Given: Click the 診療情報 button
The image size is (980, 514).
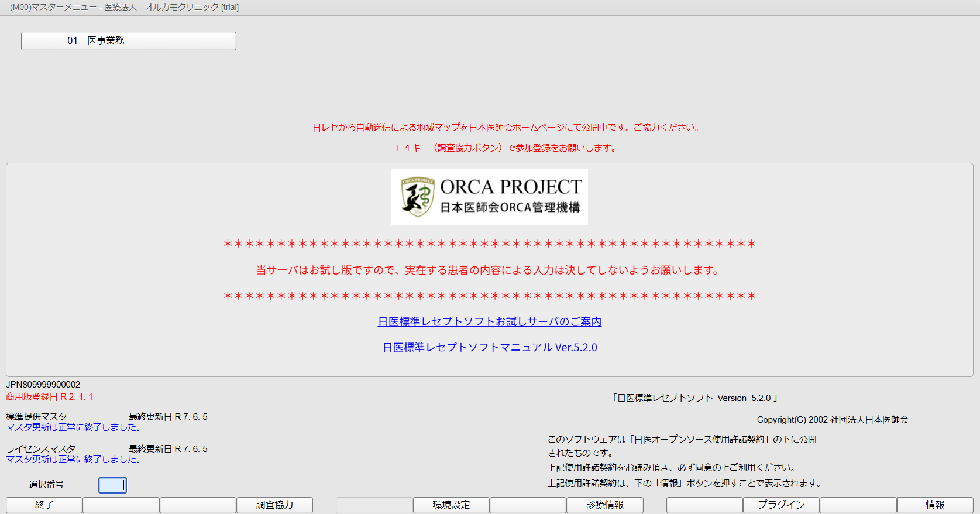Looking at the screenshot, I should [x=605, y=505].
